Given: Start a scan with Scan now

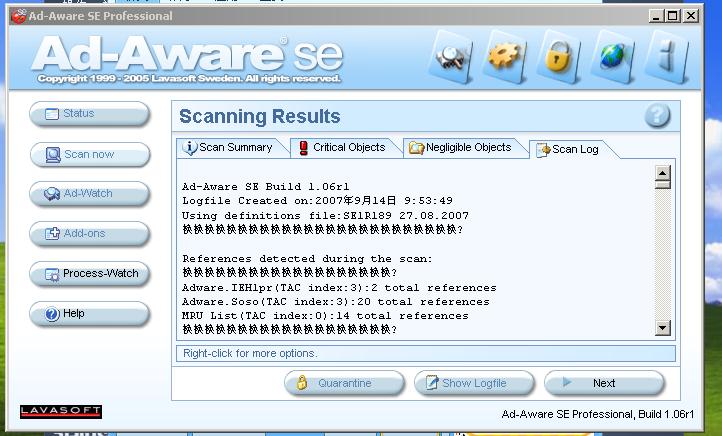Looking at the screenshot, I should (89, 154).
